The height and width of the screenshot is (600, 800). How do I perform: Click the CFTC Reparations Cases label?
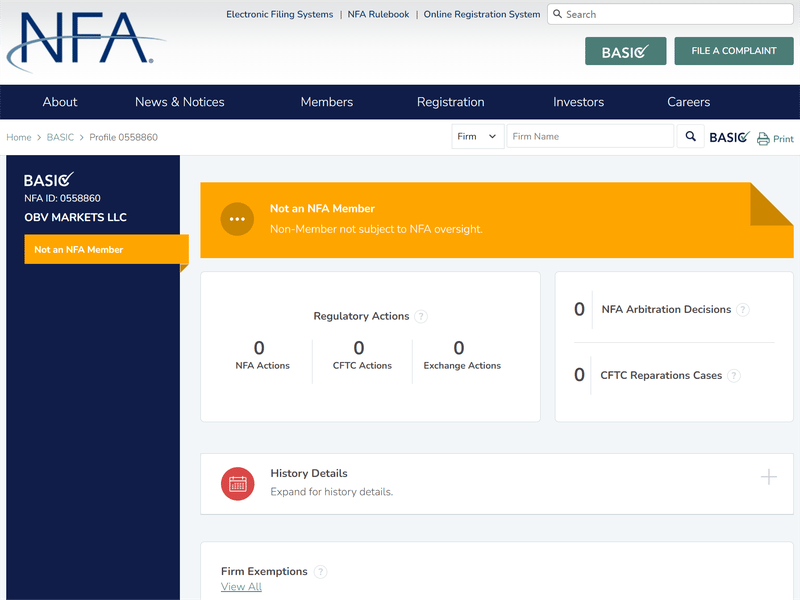661,376
